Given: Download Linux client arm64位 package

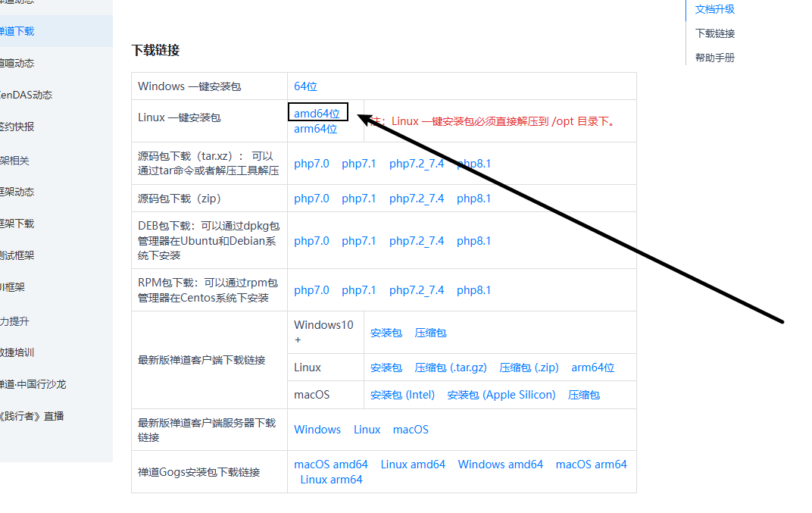Looking at the screenshot, I should tap(593, 368).
